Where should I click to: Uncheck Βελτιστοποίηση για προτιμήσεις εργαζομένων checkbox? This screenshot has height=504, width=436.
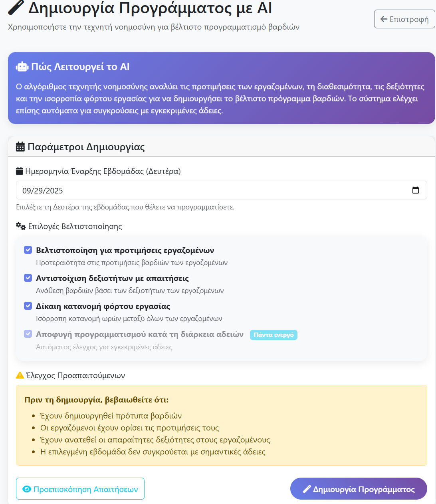click(28, 250)
